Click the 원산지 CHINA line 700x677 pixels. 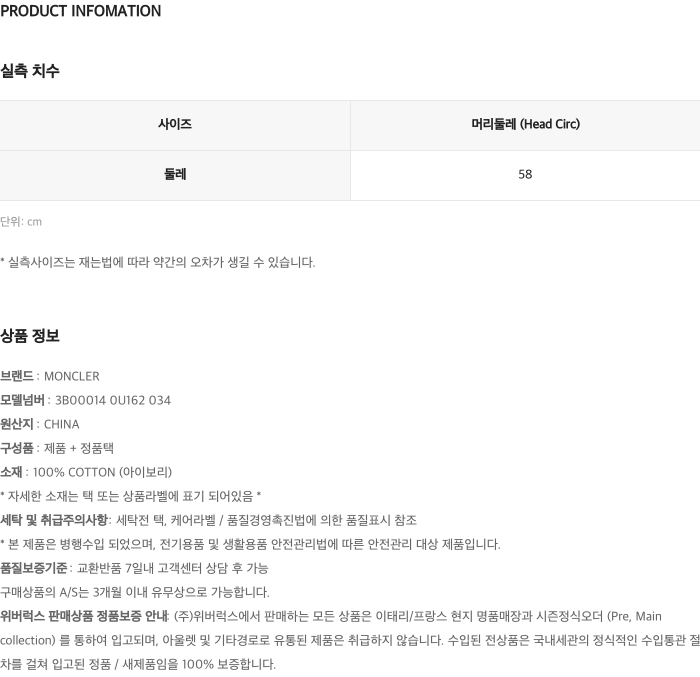tap(40, 424)
